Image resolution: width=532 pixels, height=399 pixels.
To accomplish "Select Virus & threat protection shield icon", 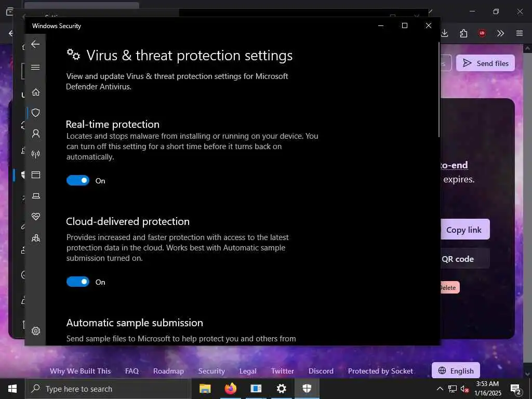I will pos(36,113).
